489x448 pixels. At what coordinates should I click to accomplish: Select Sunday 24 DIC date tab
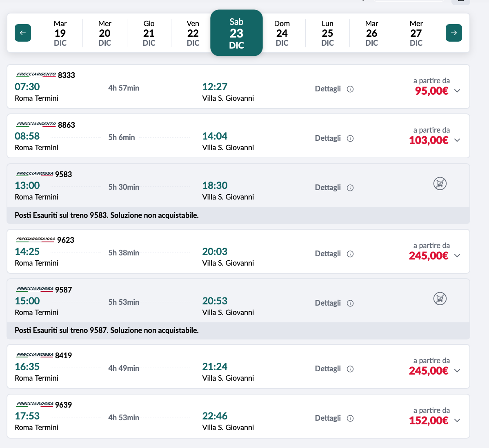pos(282,33)
